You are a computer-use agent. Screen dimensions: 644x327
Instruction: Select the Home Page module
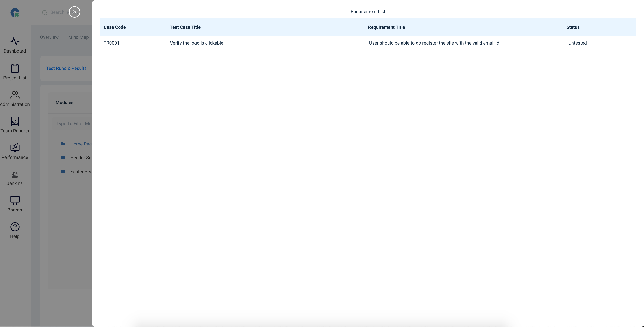[81, 144]
